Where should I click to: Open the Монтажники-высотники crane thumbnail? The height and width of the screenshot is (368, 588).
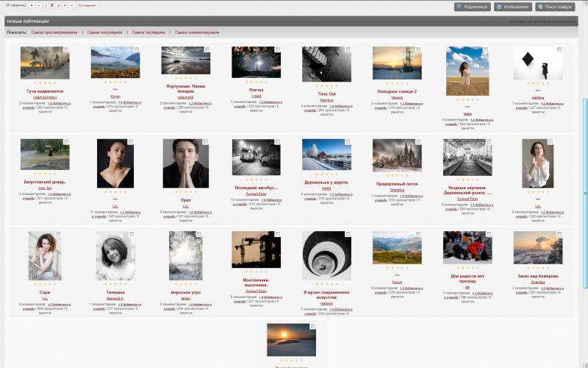click(256, 250)
